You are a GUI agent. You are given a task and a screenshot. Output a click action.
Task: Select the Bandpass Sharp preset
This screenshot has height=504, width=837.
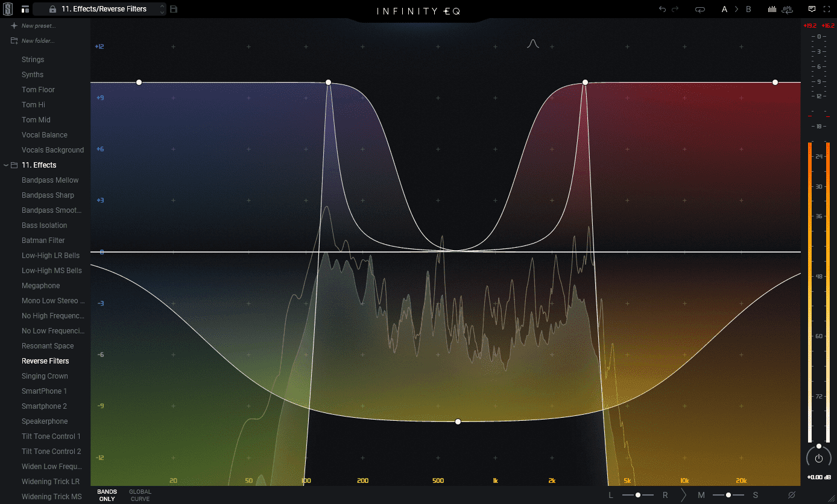coord(48,195)
